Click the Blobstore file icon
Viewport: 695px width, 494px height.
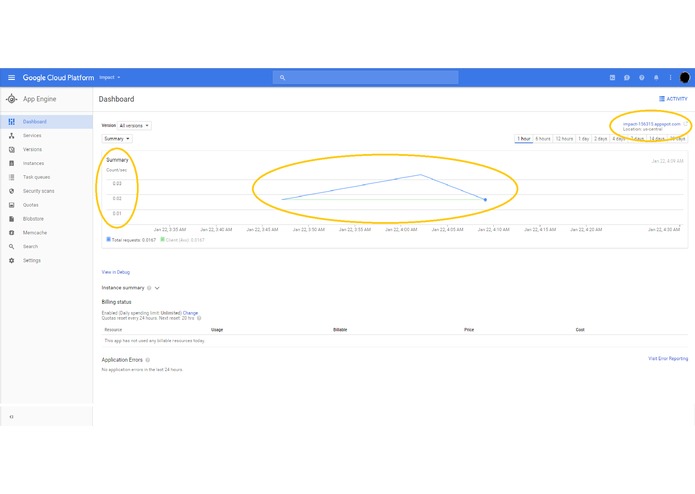[x=12, y=219]
